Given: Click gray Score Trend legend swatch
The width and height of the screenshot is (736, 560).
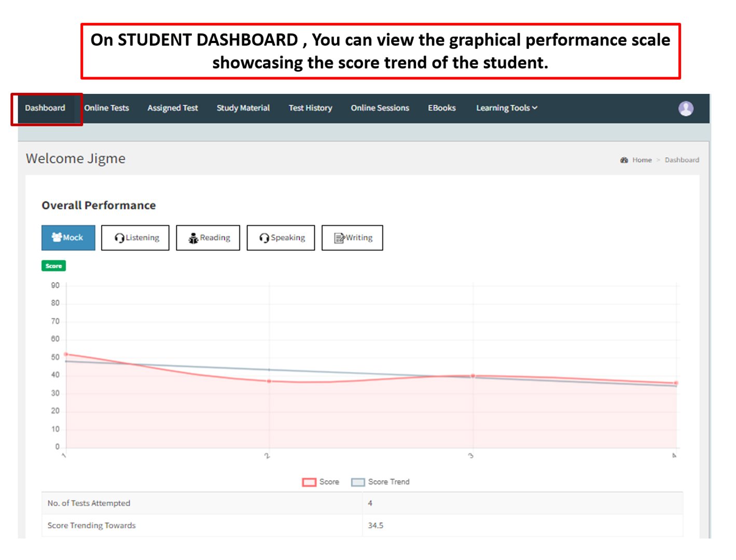Looking at the screenshot, I should point(358,482).
